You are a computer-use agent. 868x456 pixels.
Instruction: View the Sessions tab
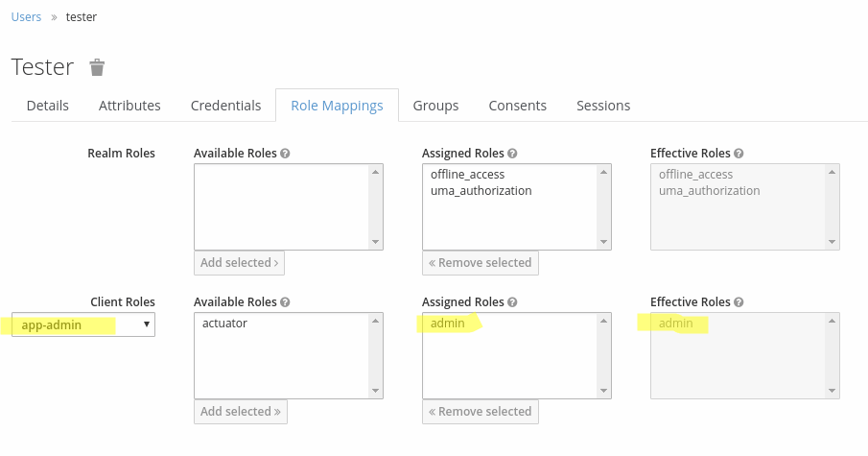click(x=602, y=106)
